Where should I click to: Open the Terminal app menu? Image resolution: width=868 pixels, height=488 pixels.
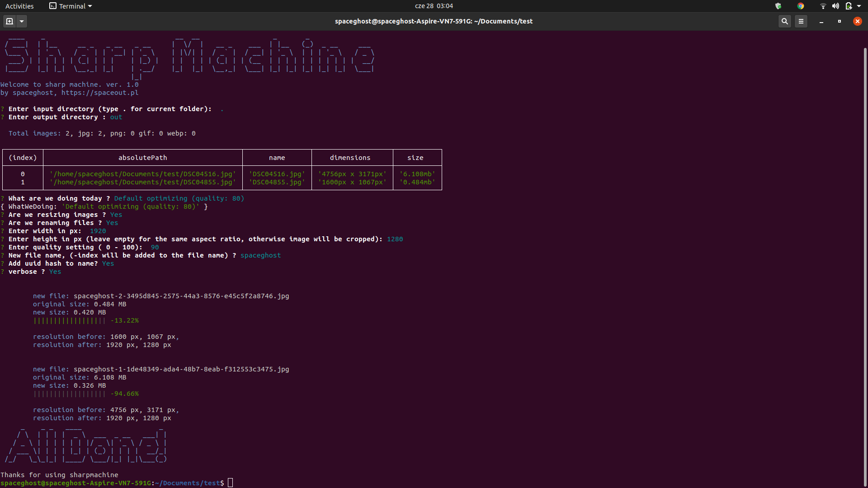click(x=71, y=6)
